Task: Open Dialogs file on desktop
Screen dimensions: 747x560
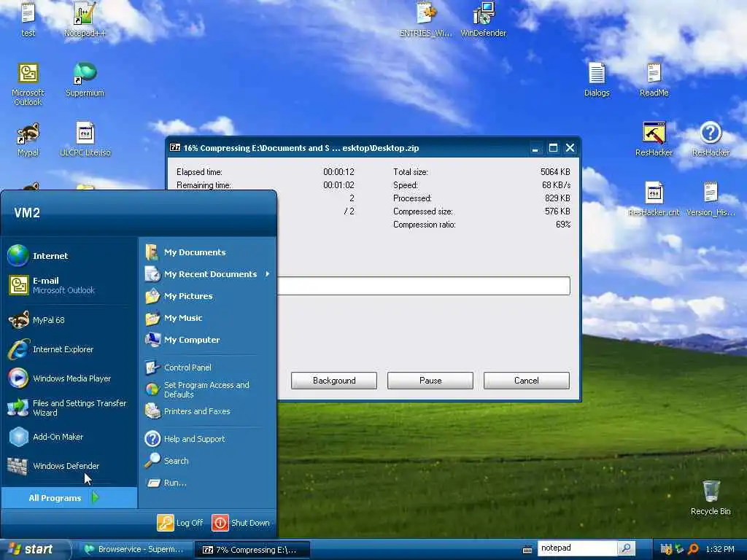Action: tap(597, 79)
